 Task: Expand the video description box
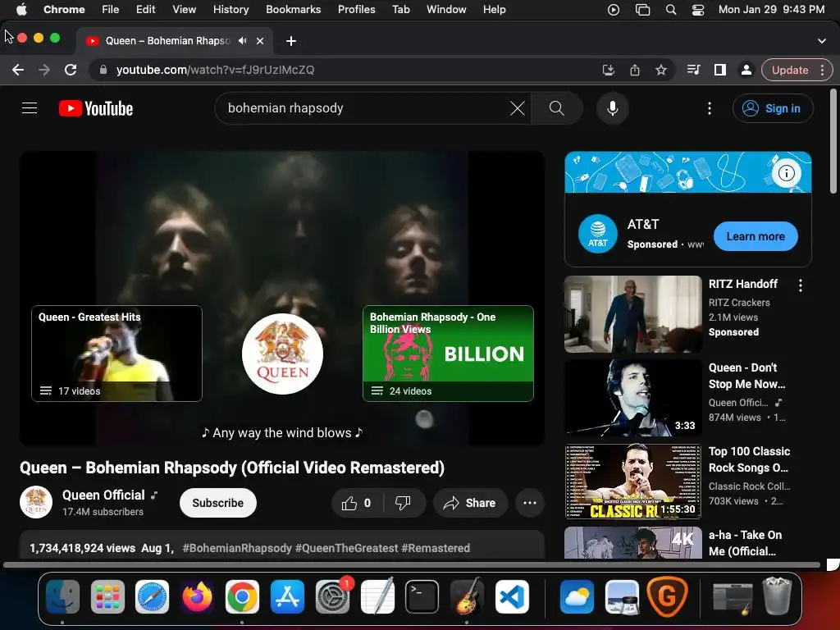(x=282, y=545)
